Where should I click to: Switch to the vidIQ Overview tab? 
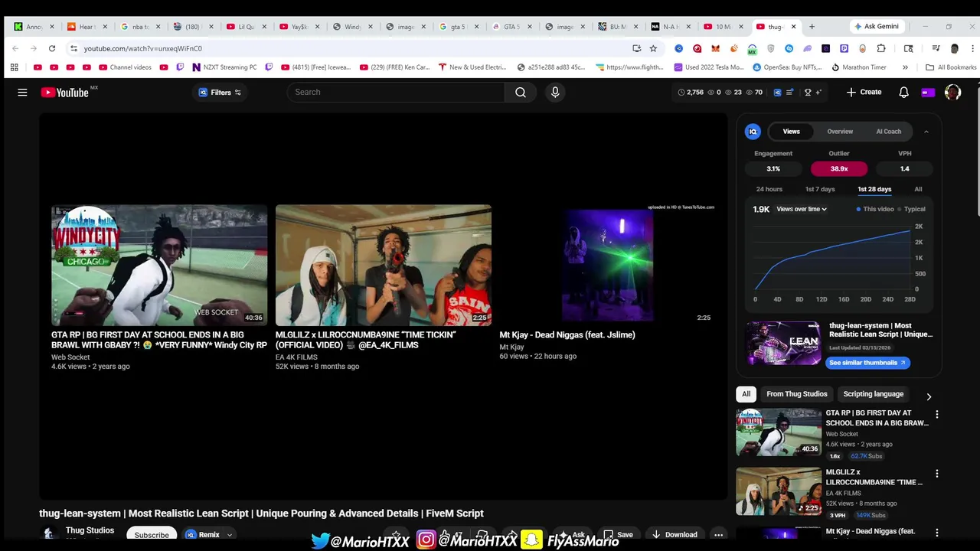840,132
